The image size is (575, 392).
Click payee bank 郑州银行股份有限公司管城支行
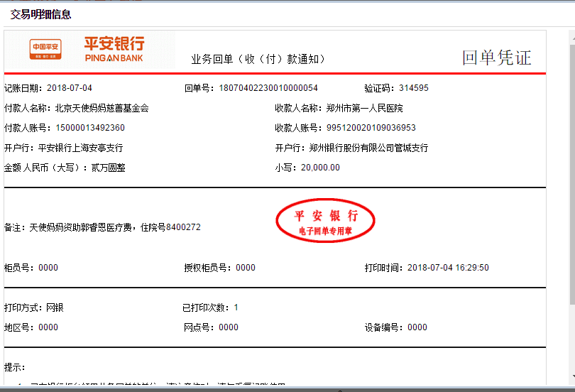pyautogui.click(x=368, y=148)
